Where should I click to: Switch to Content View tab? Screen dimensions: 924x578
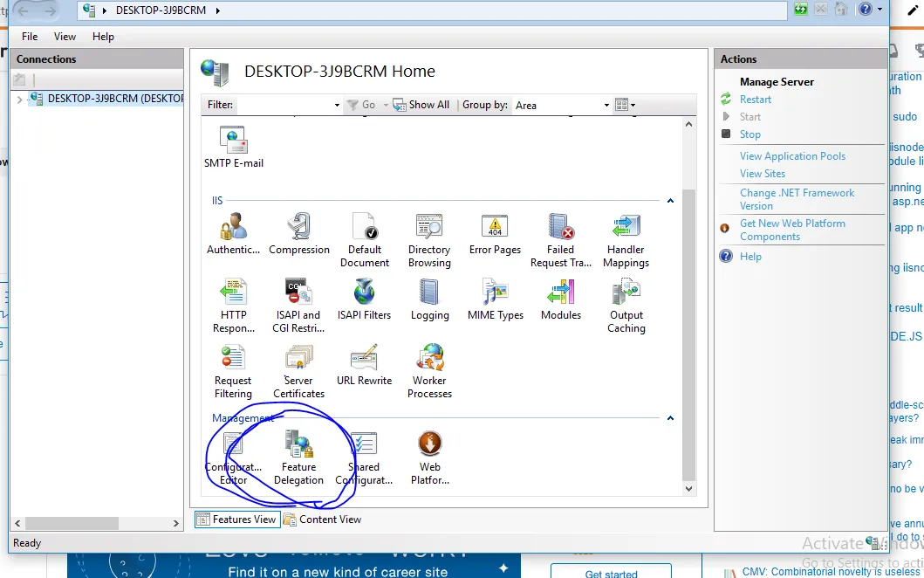coord(322,519)
